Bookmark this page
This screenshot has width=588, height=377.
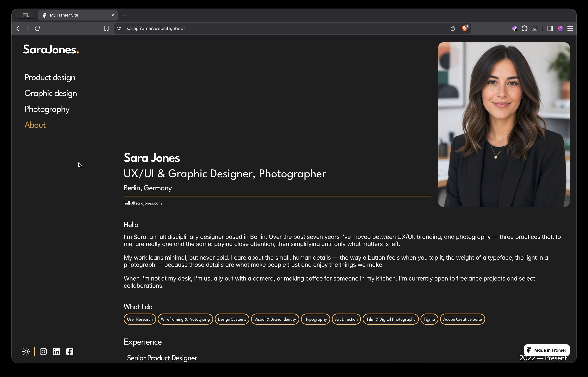point(106,28)
